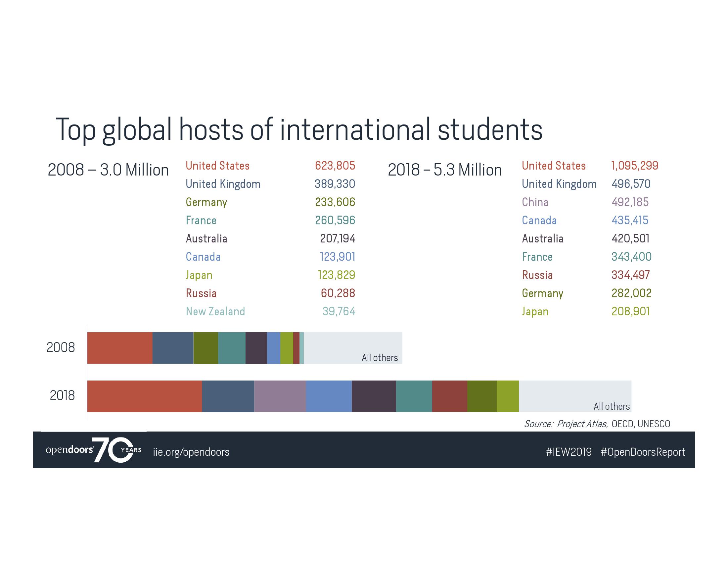Viewport: 728px width, 563px height.
Task: Select the blue Canada segment in 2018 bar
Action: click(328, 396)
